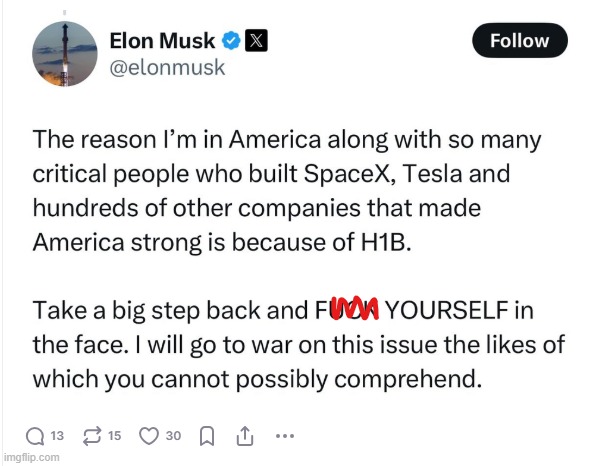
Task: Open the rocket profile avatar picture
Action: [66, 54]
